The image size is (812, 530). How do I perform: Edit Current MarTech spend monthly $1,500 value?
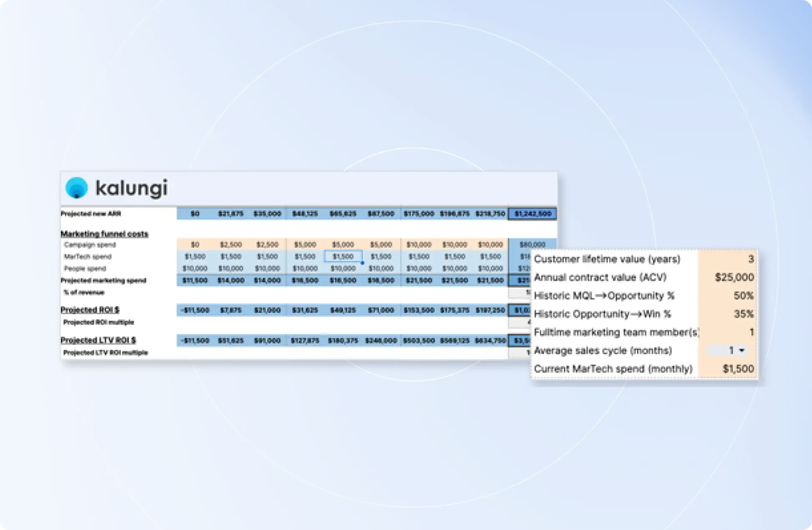pyautogui.click(x=728, y=369)
